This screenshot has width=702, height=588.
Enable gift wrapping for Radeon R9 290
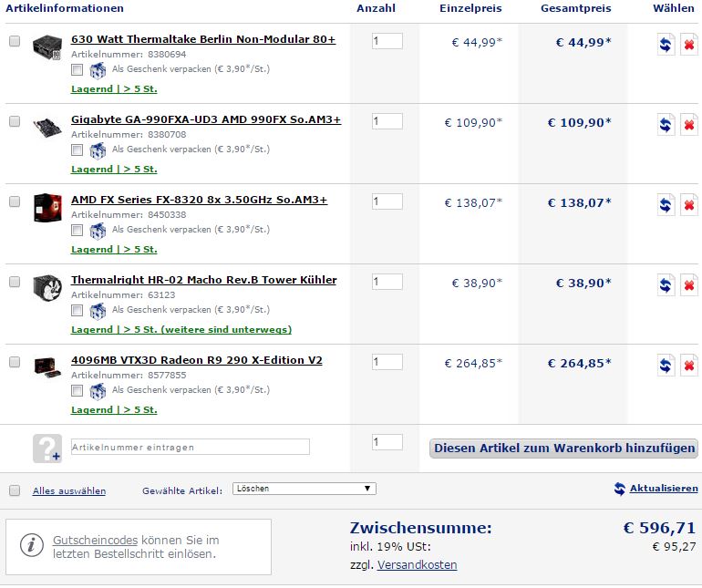[77, 390]
